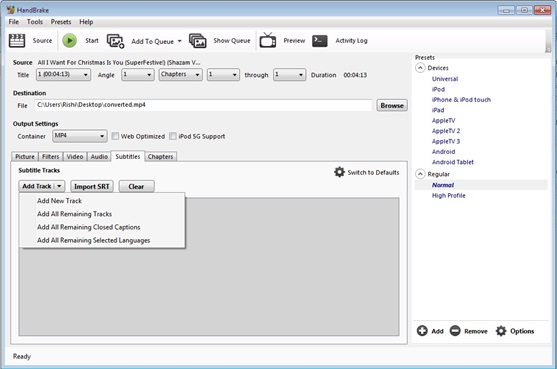This screenshot has height=369, width=557.
Task: Open the Tools menu
Action: click(x=35, y=22)
